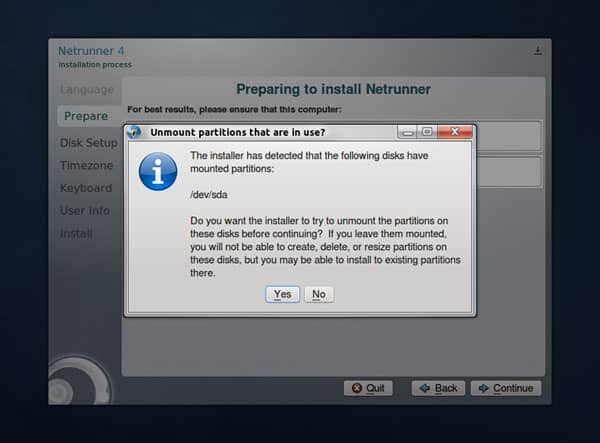Maximize the unmount partitions dialog
This screenshot has height=443, width=600.
[427, 132]
